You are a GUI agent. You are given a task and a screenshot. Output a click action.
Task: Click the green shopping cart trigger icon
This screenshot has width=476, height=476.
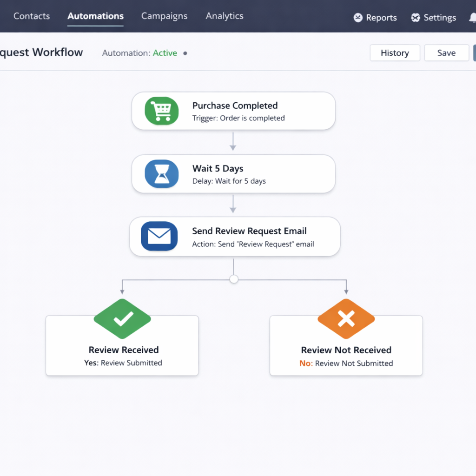(161, 111)
